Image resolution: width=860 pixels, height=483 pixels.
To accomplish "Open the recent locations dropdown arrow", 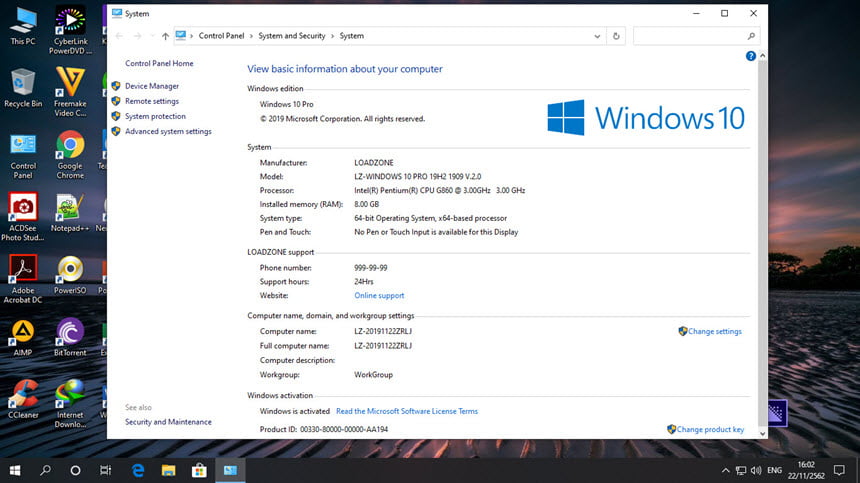I will (x=152, y=36).
